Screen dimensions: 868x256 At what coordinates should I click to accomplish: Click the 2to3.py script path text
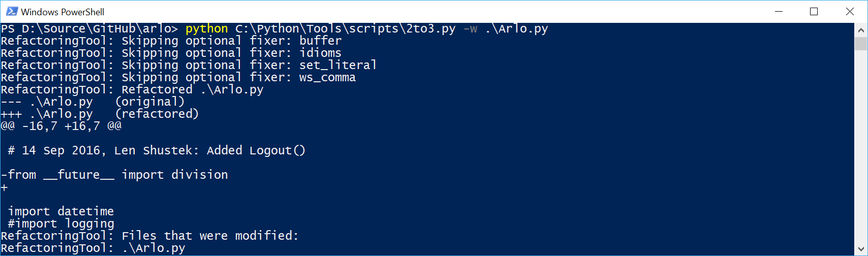(x=345, y=29)
